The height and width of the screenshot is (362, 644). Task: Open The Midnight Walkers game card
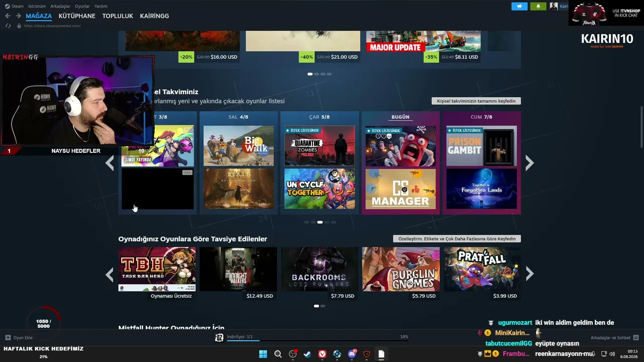coord(238,269)
